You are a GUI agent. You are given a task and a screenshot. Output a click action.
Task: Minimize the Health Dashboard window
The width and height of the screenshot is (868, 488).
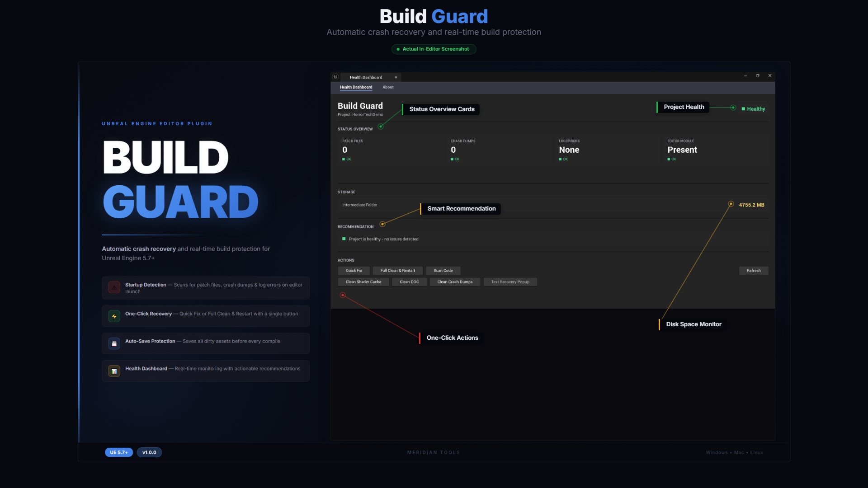[745, 76]
